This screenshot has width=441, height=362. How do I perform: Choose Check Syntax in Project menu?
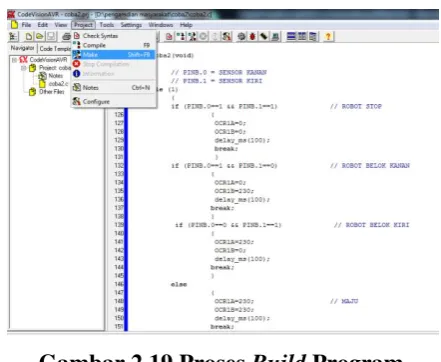114,36
